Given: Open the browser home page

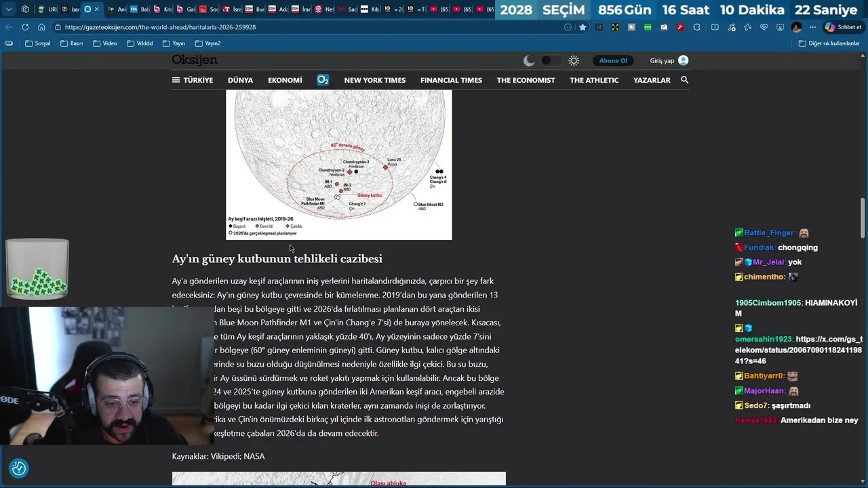Looking at the screenshot, I should (41, 27).
